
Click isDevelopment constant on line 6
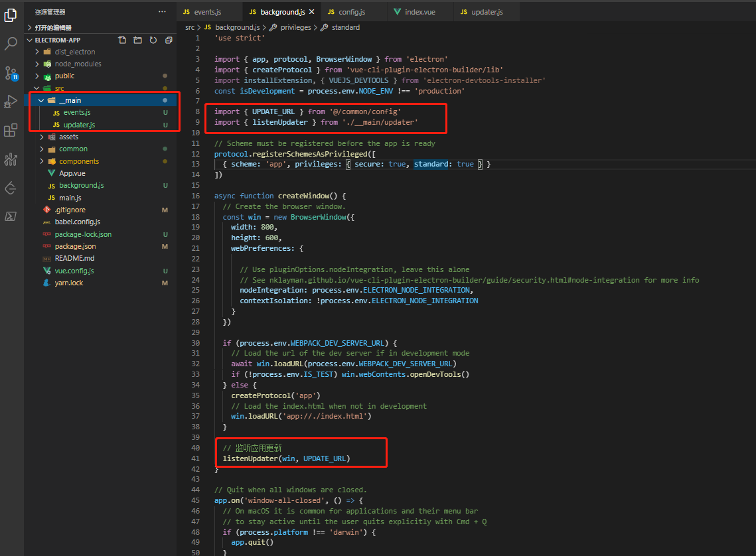click(267, 91)
